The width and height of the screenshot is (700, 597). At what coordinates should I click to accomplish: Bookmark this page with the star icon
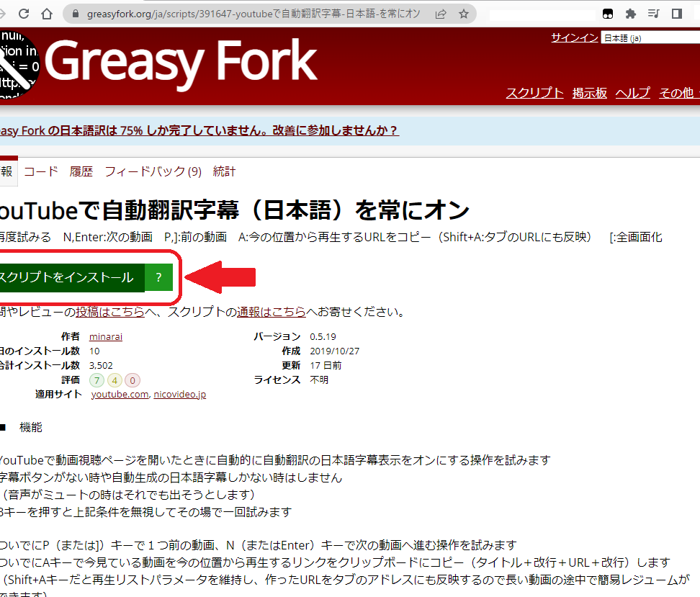coord(464,14)
